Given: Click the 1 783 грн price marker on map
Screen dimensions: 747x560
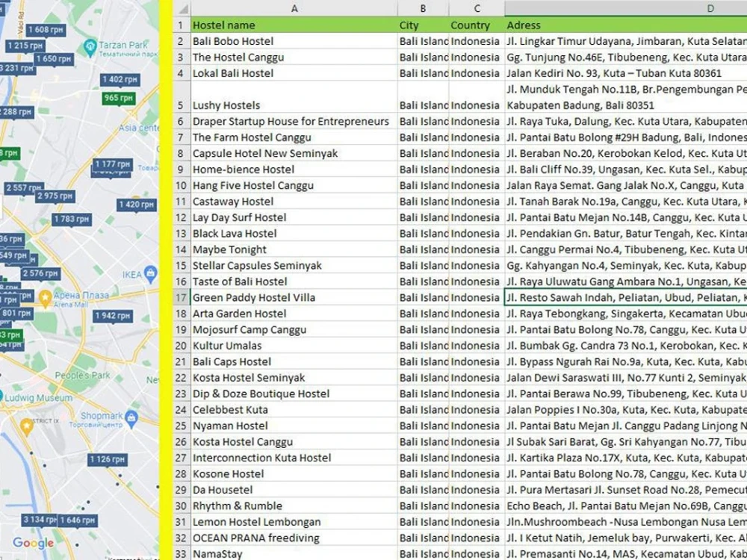Looking at the screenshot, I should (x=72, y=219).
